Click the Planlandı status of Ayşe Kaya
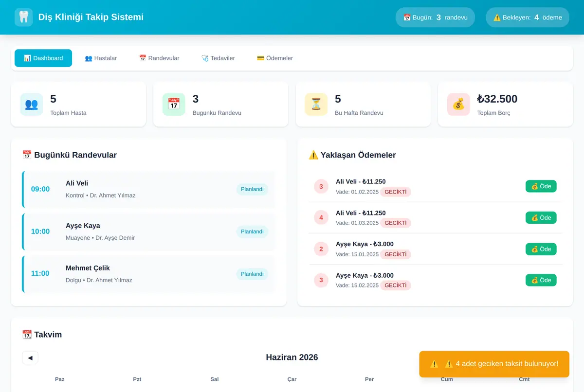Viewport: 584px width, 392px height. [252, 232]
